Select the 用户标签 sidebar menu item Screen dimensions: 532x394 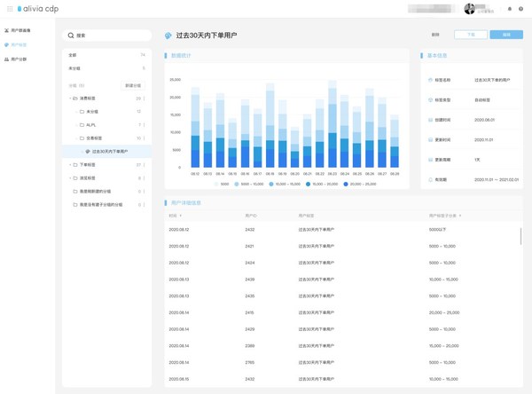click(x=19, y=44)
